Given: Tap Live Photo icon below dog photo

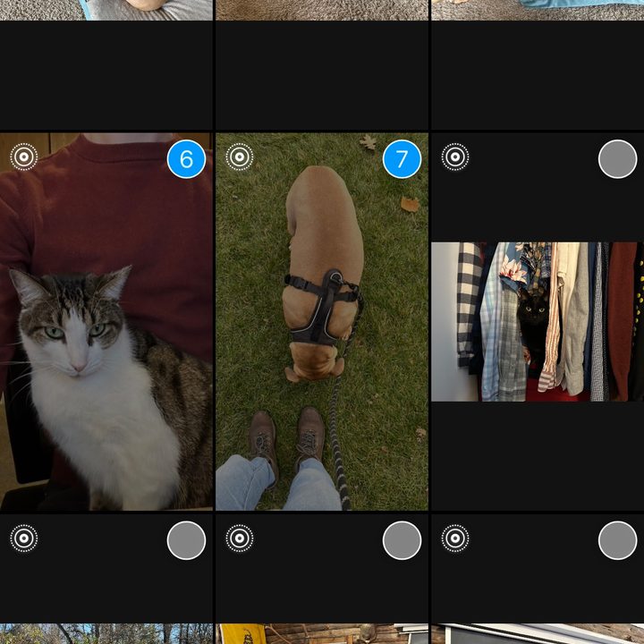Looking at the screenshot, I should pos(240,538).
